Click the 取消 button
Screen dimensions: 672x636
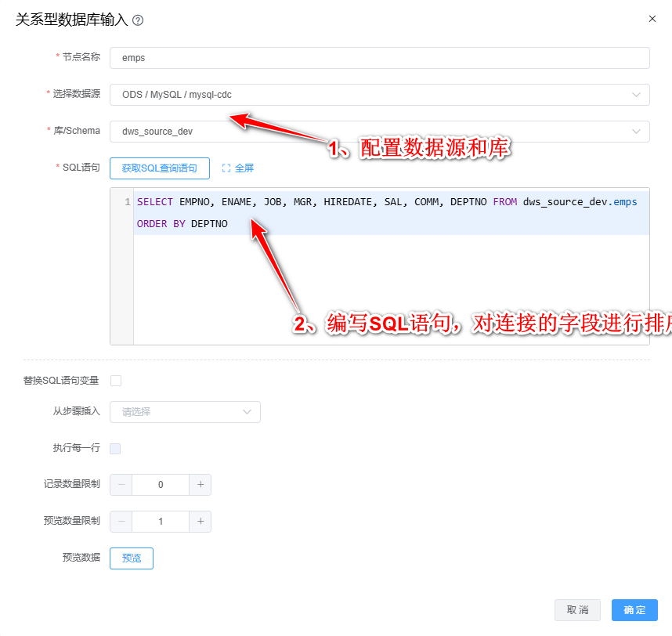coord(577,610)
